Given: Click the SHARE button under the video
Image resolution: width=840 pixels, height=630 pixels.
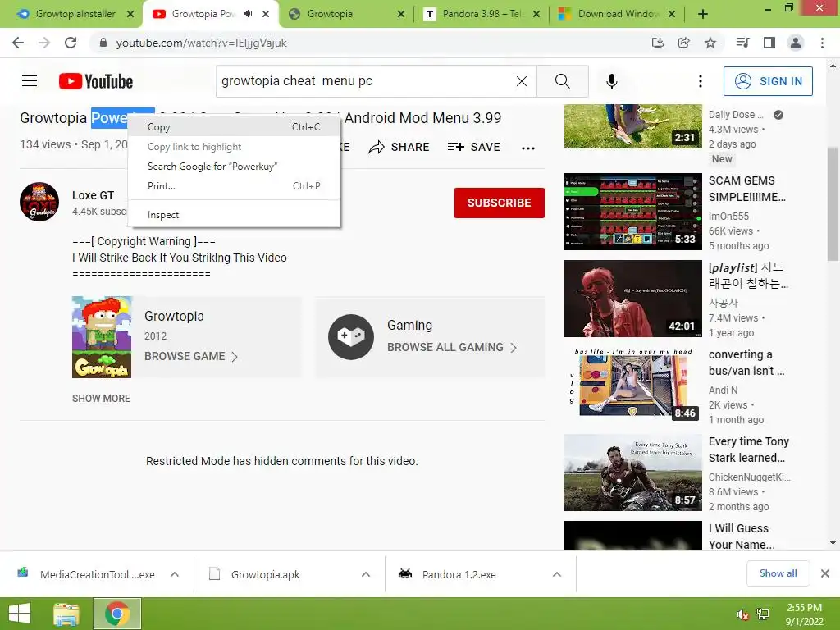Looking at the screenshot, I should click(399, 148).
